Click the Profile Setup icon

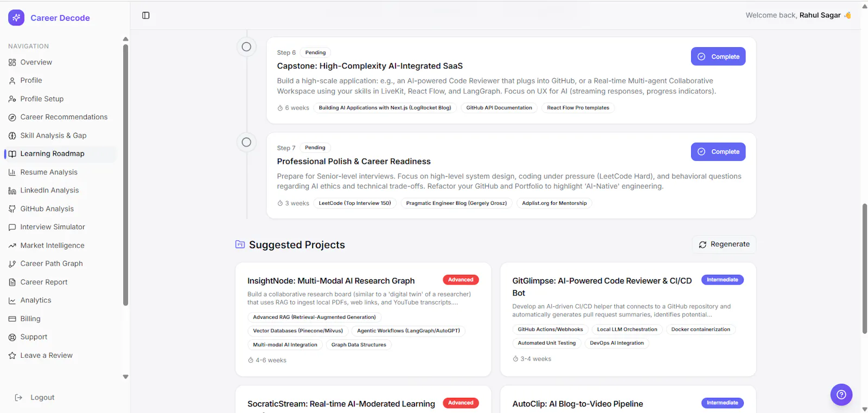tap(12, 99)
